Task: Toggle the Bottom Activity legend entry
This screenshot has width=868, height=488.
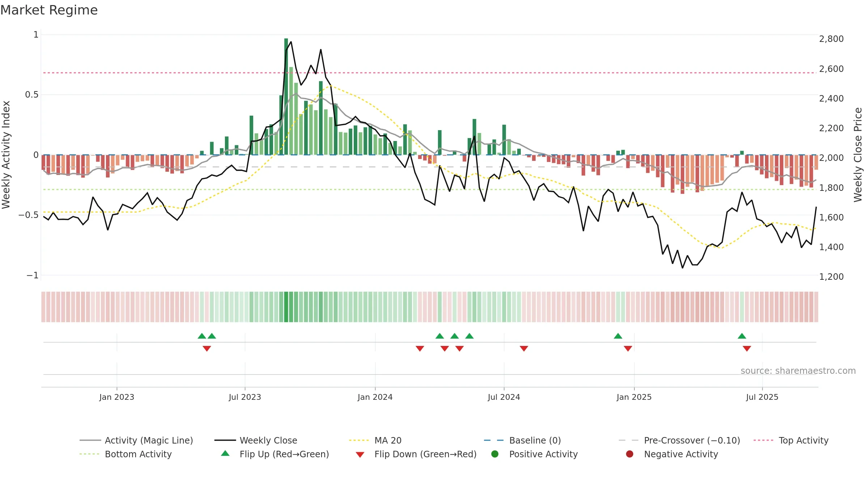Action: [125, 454]
